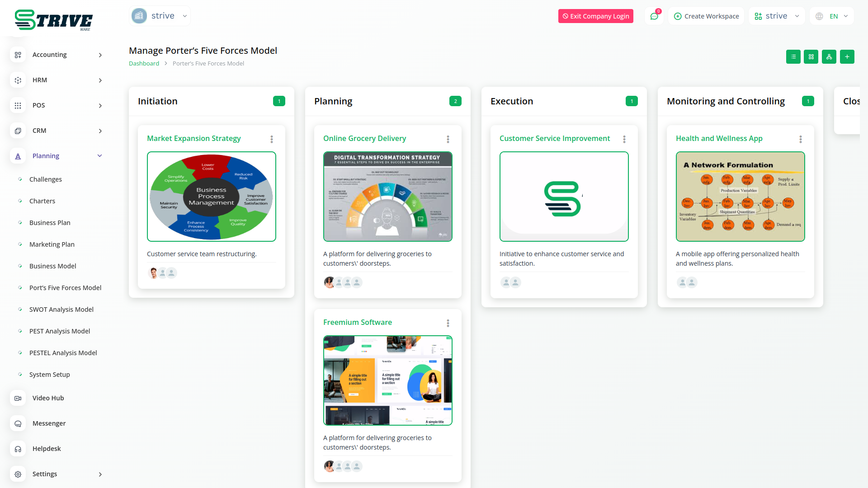This screenshot has width=868, height=488.
Task: Switch to grid view icon
Action: [x=811, y=56]
